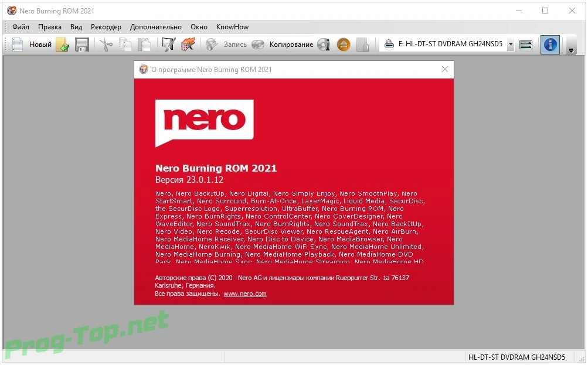This screenshot has height=365, width=588.
Task: Click the disc copy icon beside Копирование
Action: (x=258, y=44)
